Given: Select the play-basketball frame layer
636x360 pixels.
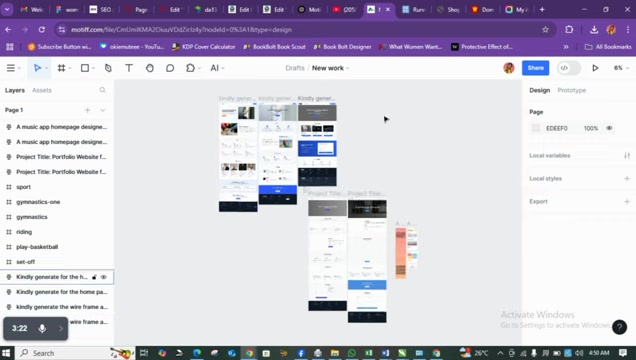Looking at the screenshot, I should pyautogui.click(x=57, y=247).
